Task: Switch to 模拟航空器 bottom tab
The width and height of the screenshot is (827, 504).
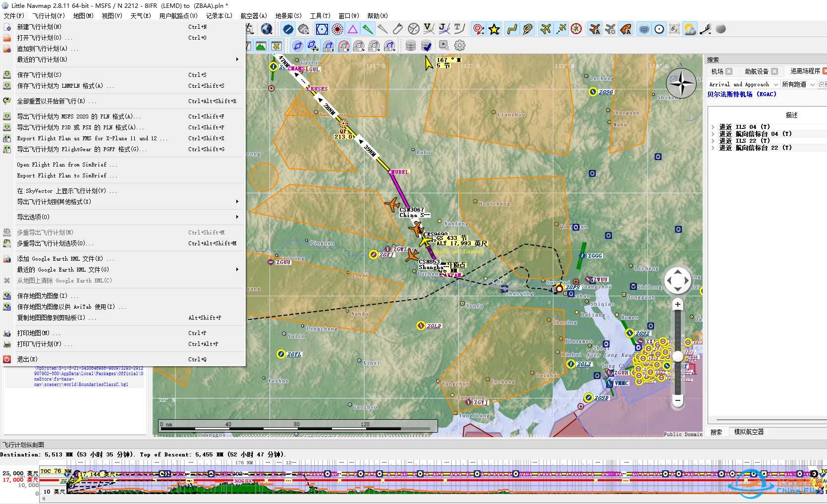Action: [x=749, y=432]
